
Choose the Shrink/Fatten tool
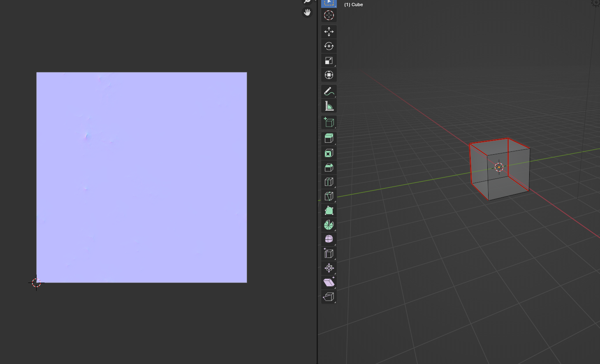coord(329,268)
